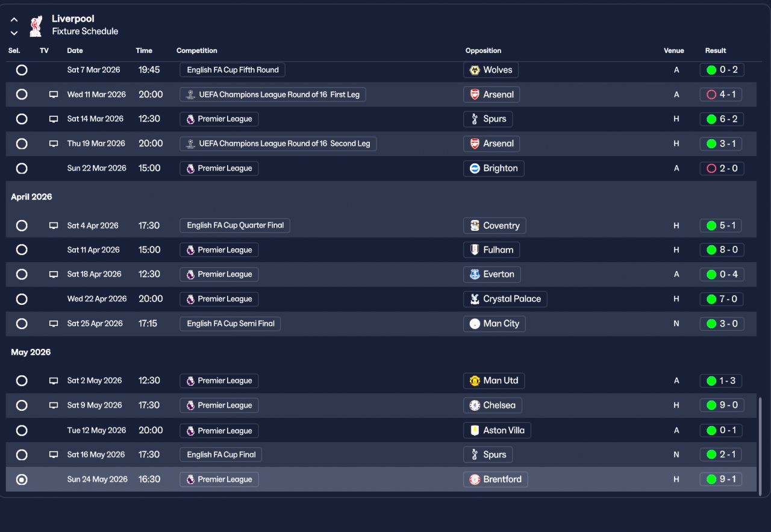Click the Premier League logo on the Sun 22 Mar fixture
Viewport: 771px width, 532px height.
point(190,169)
